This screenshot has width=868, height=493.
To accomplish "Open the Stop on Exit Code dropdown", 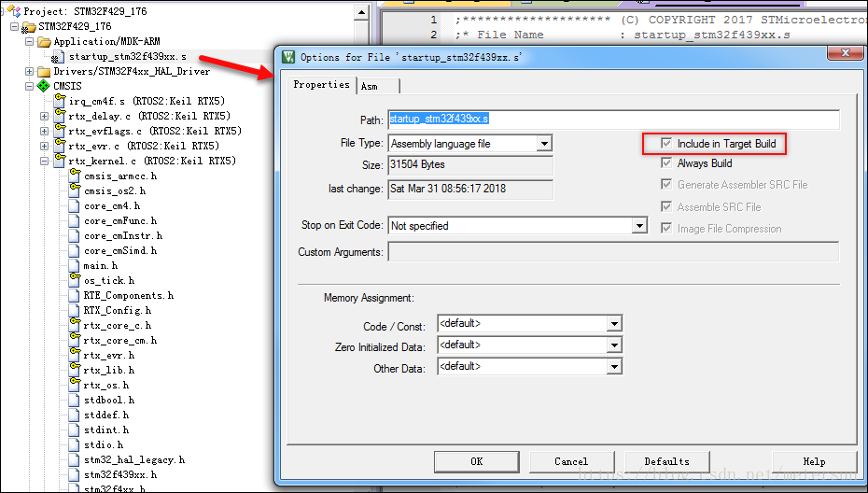I will (x=639, y=225).
